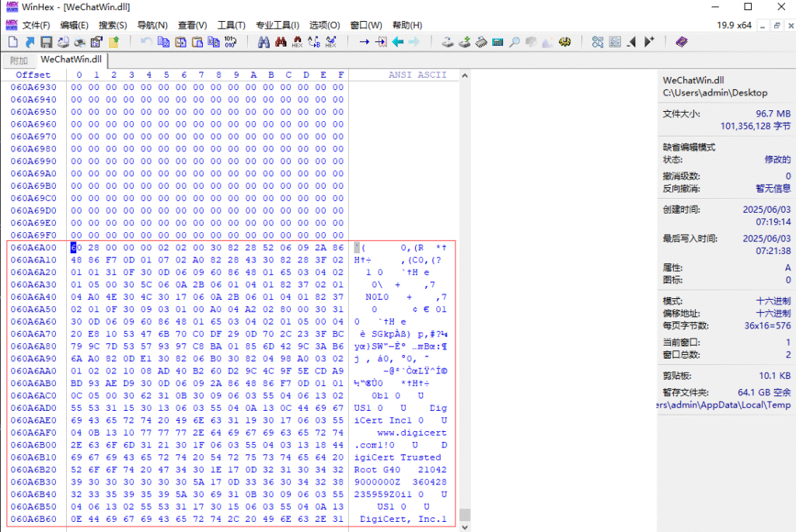Viewport: 796px width, 532px height.
Task: Click the Clone Disk drive icon with green plus
Action: click(464, 42)
